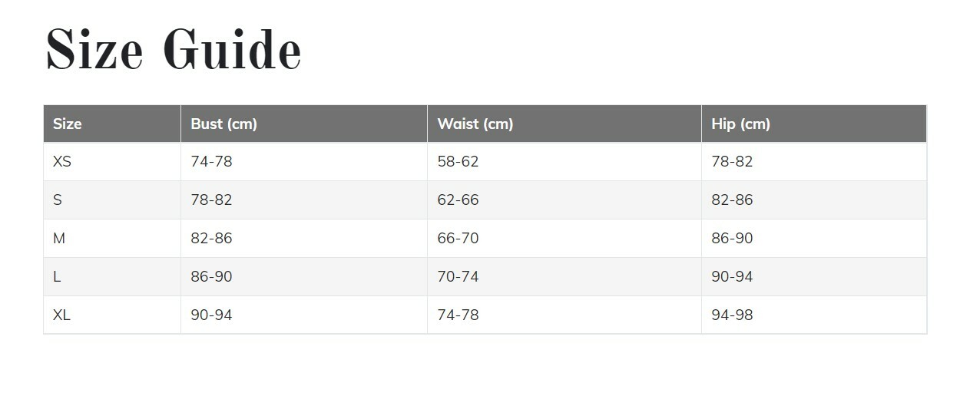Viewport: 980px width, 396px height.
Task: Click S hip value 82-86
Action: click(732, 200)
